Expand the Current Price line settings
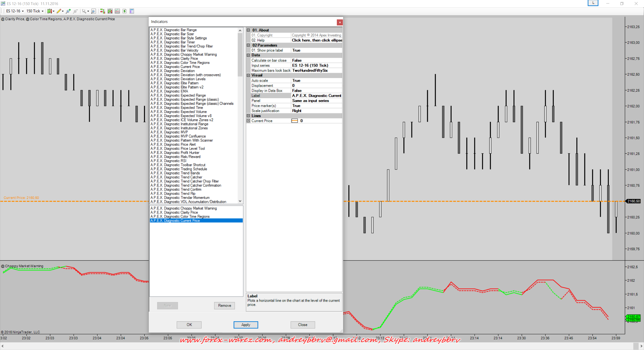 point(248,121)
